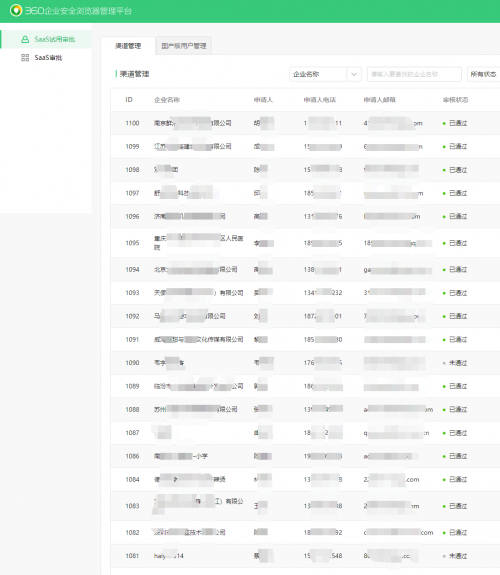Image resolution: width=500 pixels, height=575 pixels.
Task: Select the row with ID 1082
Action: (x=305, y=532)
